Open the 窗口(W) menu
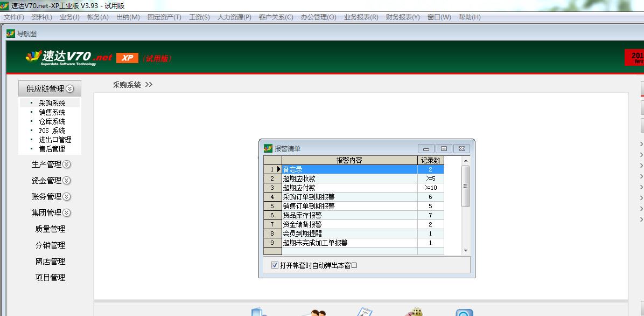Viewport: 644px width, 316px height. click(439, 17)
